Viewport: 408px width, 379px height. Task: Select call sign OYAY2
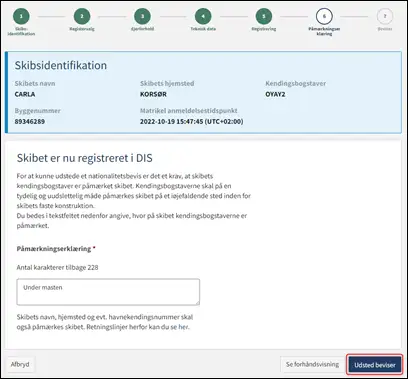click(x=275, y=94)
